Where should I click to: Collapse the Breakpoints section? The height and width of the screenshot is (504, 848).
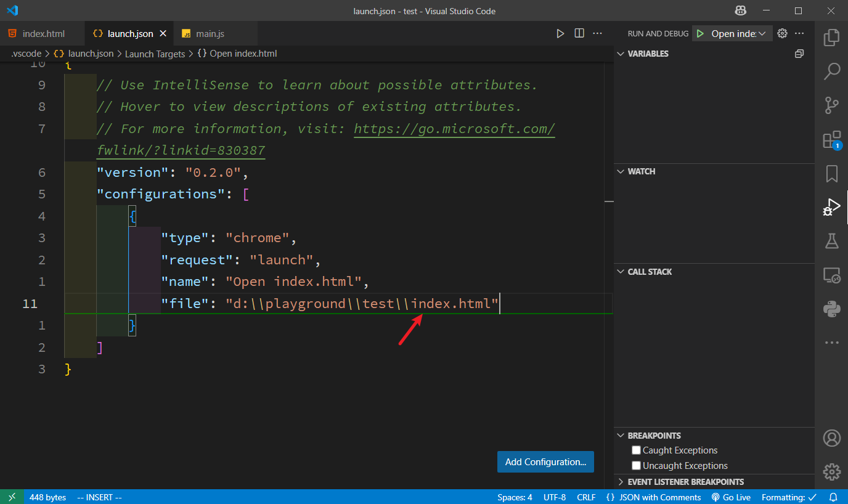click(x=621, y=436)
